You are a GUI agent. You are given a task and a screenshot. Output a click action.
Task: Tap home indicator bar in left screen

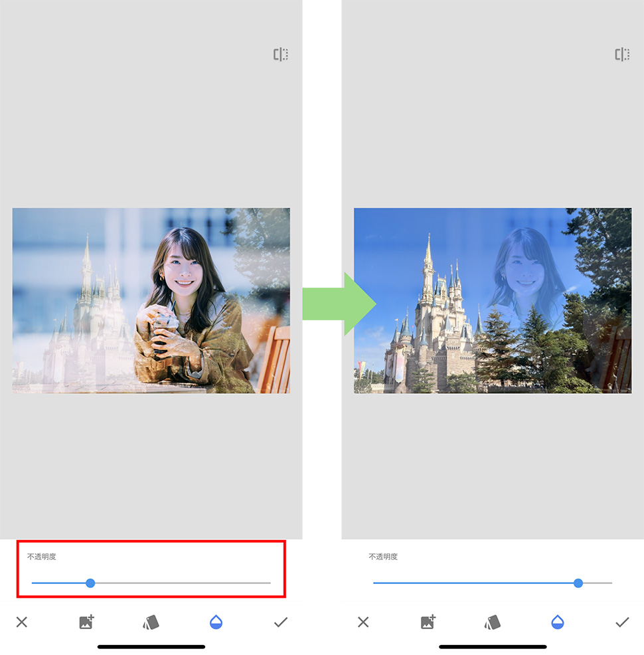point(151,646)
